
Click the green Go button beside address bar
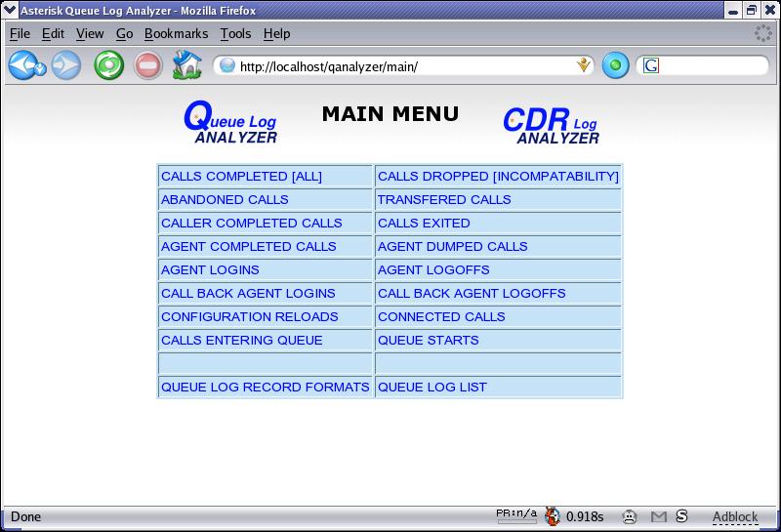point(615,66)
